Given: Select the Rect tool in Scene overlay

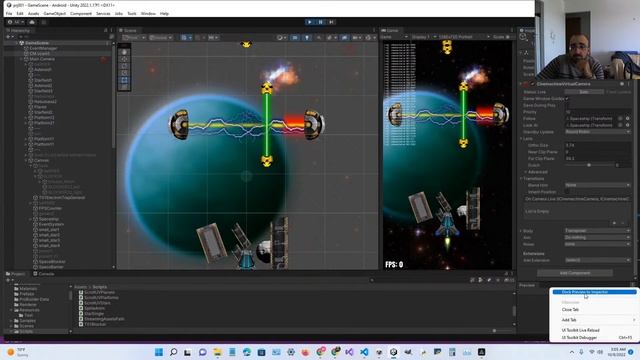Looking at the screenshot, I should (x=124, y=80).
